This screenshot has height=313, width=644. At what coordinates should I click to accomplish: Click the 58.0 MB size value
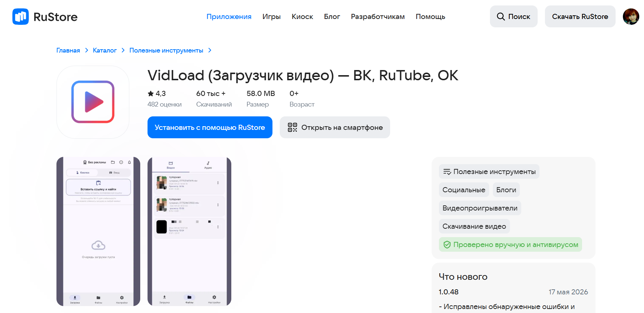(261, 94)
